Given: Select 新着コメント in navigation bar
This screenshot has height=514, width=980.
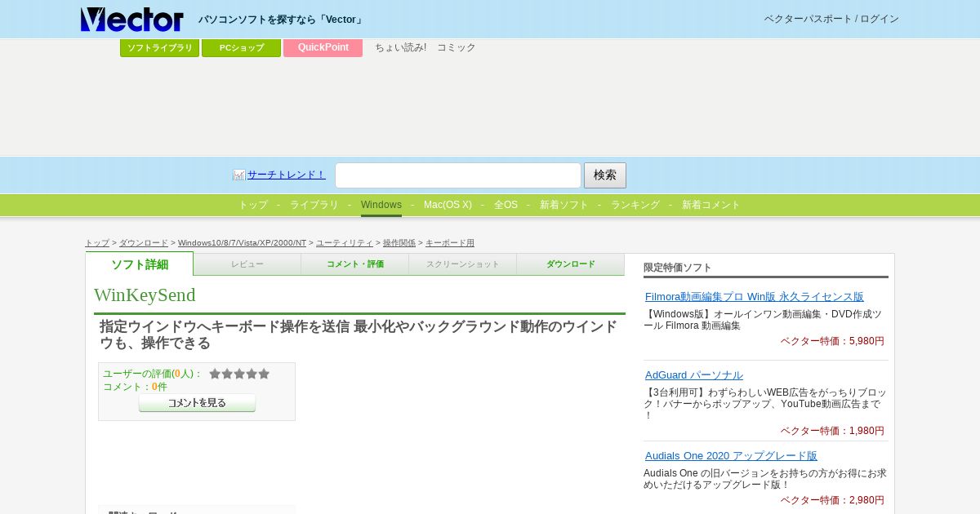Looking at the screenshot, I should click(x=711, y=205).
